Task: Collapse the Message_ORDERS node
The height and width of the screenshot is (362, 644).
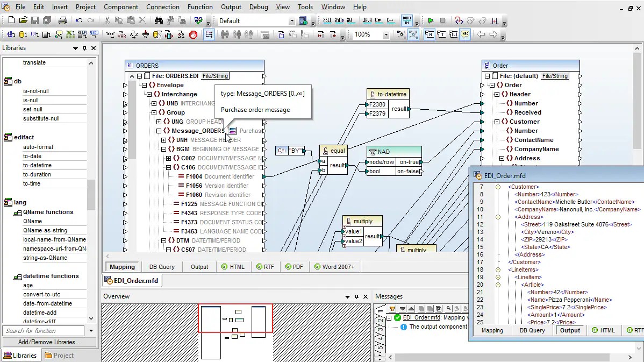Action: tap(159, 131)
